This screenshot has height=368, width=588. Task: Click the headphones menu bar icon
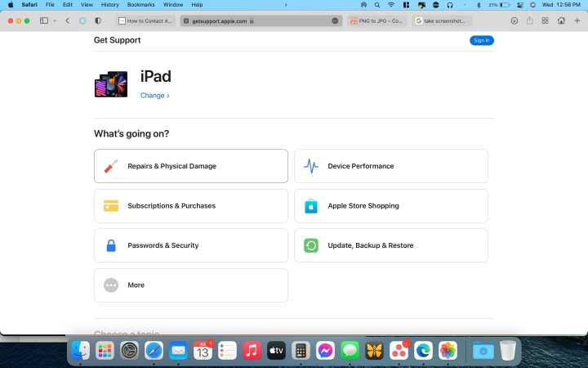pos(450,5)
